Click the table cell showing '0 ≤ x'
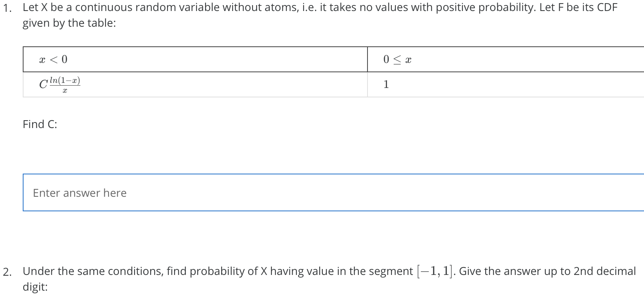The height and width of the screenshot is (304, 644). (x=397, y=59)
